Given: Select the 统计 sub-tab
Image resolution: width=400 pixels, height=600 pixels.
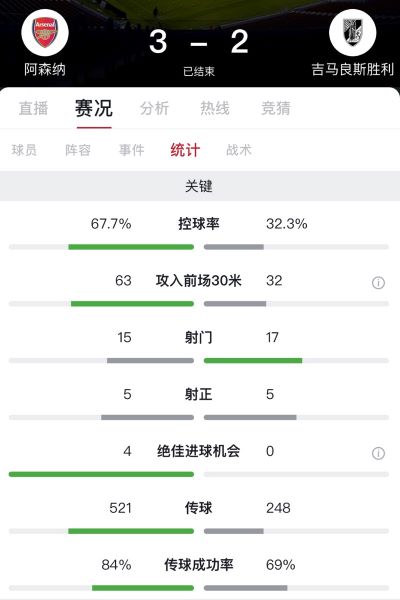Looking at the screenshot, I should tap(185, 150).
